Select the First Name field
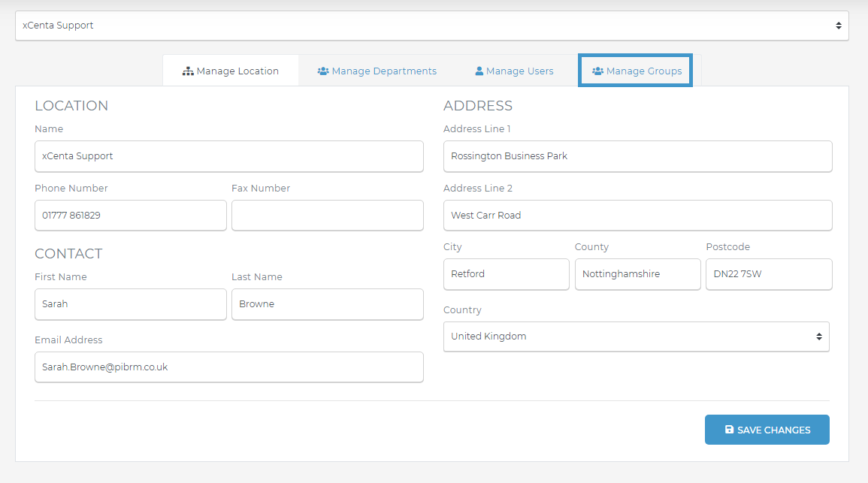The image size is (868, 483). pos(130,303)
